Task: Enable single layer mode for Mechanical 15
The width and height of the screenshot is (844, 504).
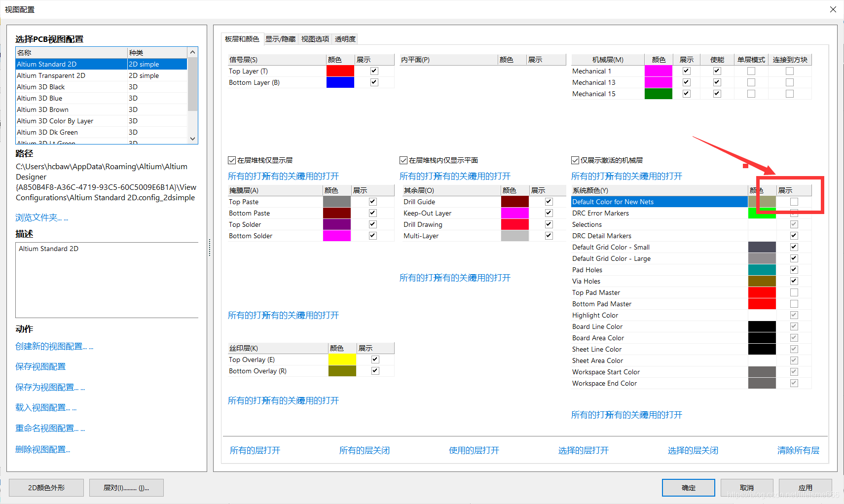Action: pyautogui.click(x=751, y=94)
